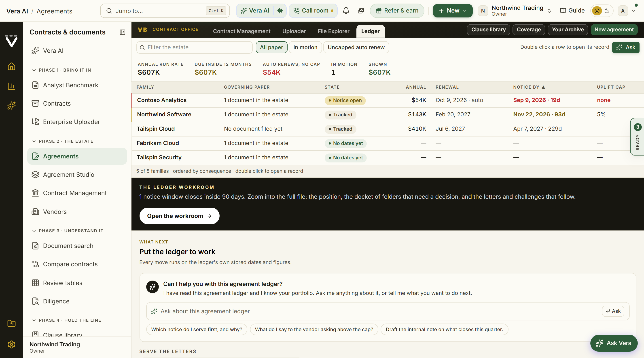Open Clause library header button
644x358 pixels.
(488, 30)
